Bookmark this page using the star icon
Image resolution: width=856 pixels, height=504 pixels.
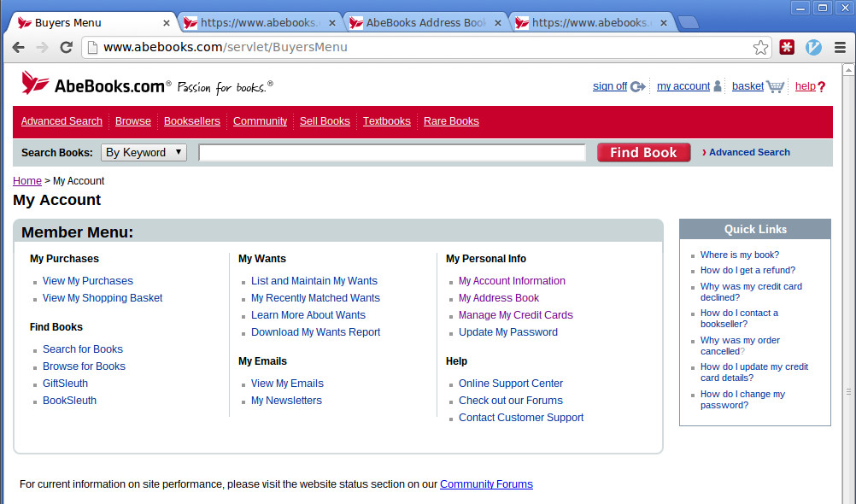(x=759, y=48)
